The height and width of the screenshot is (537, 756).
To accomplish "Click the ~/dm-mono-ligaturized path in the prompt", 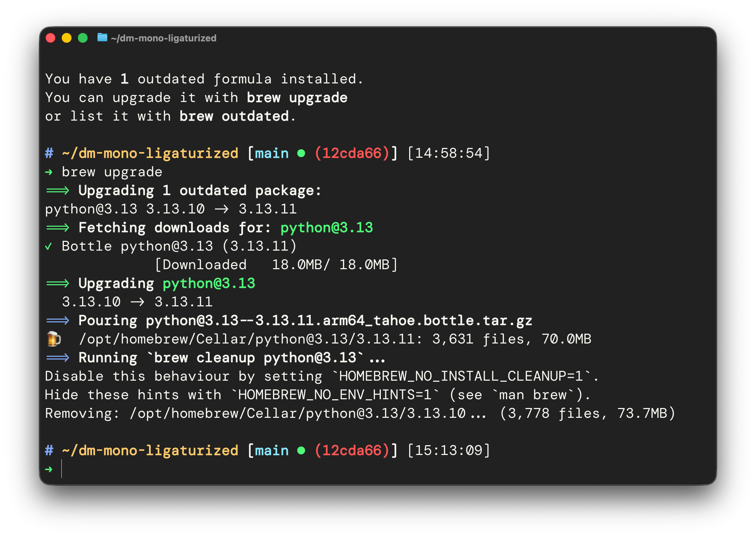I will [149, 153].
